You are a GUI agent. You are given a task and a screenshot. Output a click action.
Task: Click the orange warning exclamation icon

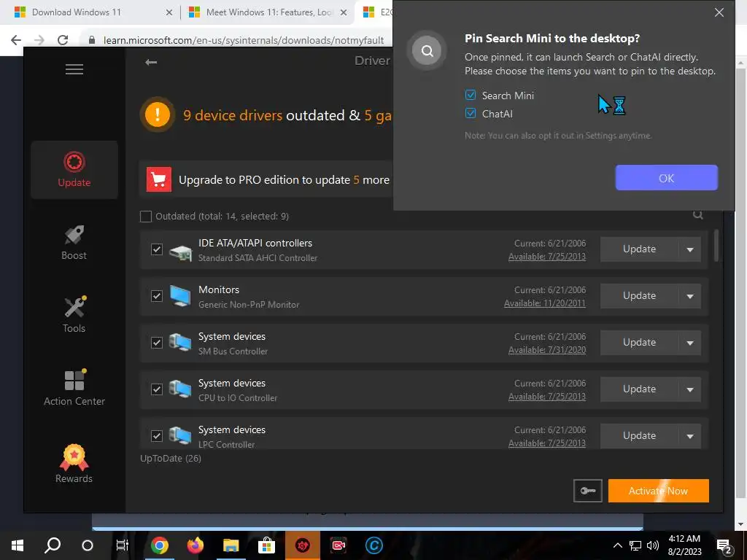tap(158, 114)
